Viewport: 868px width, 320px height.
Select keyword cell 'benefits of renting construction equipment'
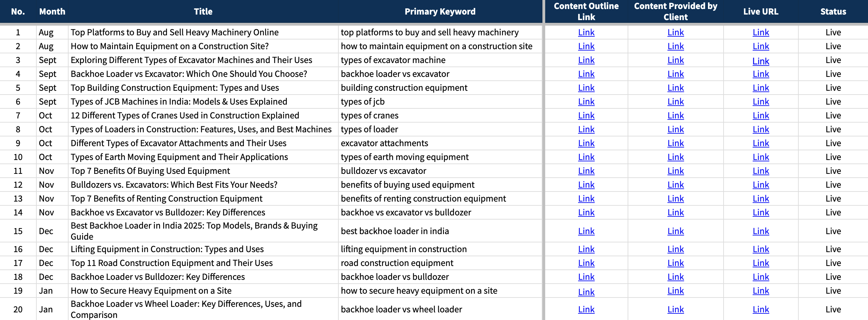pos(440,198)
